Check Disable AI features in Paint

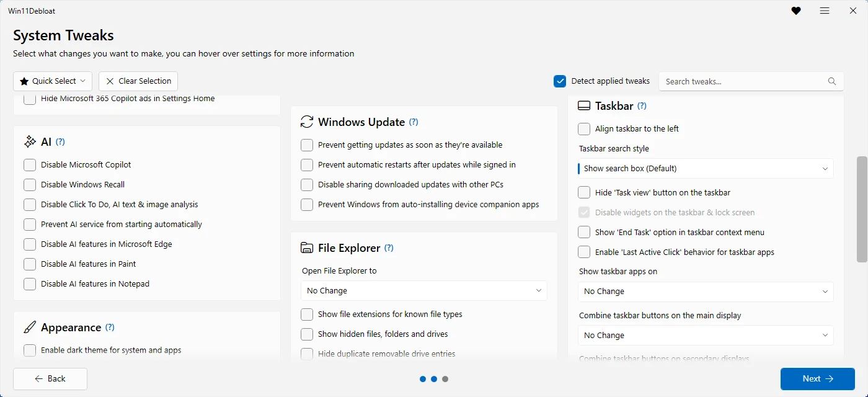tap(30, 264)
